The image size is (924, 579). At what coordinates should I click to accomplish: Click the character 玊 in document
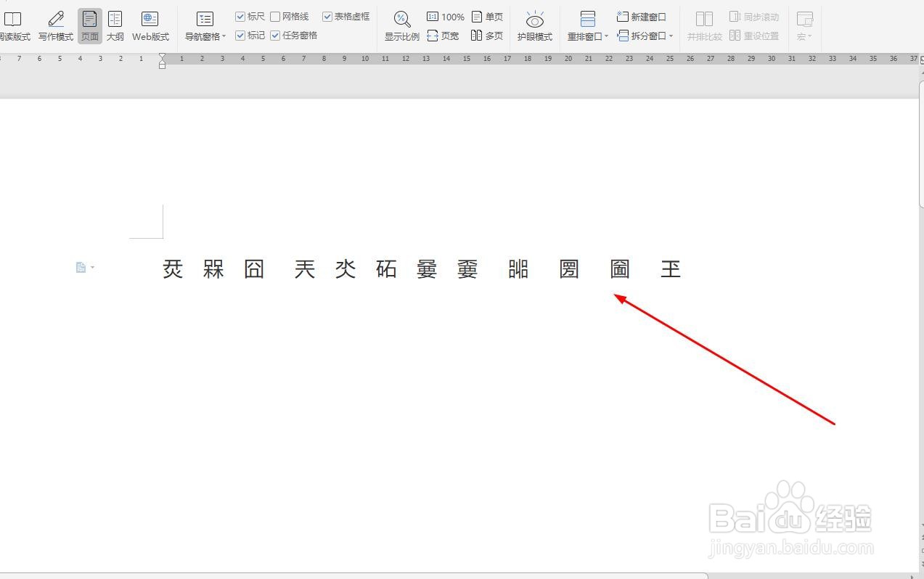coord(671,269)
